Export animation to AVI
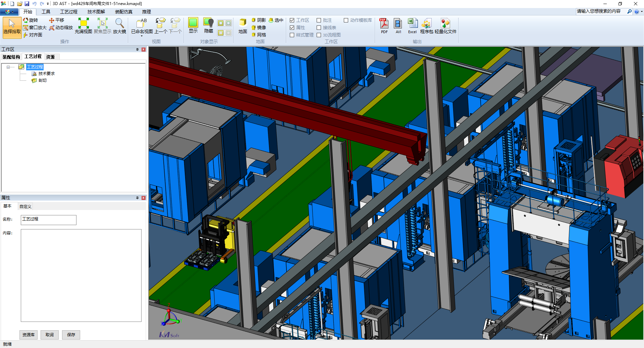This screenshot has height=348, width=644. point(398,26)
